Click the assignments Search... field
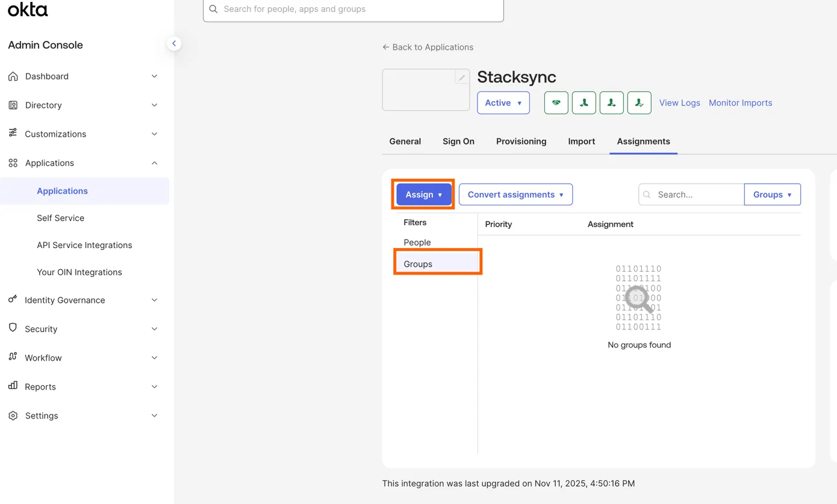The height and width of the screenshot is (504, 837). coord(691,194)
